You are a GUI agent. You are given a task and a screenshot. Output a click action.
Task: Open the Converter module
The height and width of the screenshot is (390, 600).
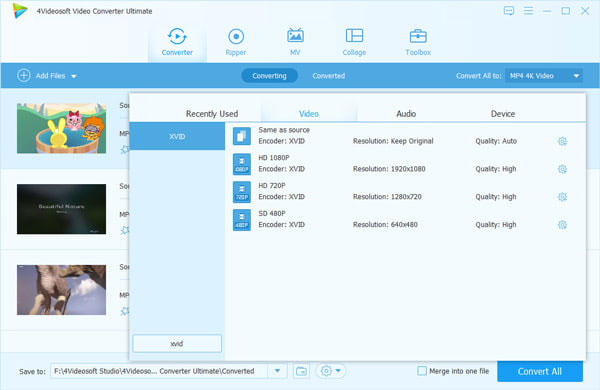point(177,42)
